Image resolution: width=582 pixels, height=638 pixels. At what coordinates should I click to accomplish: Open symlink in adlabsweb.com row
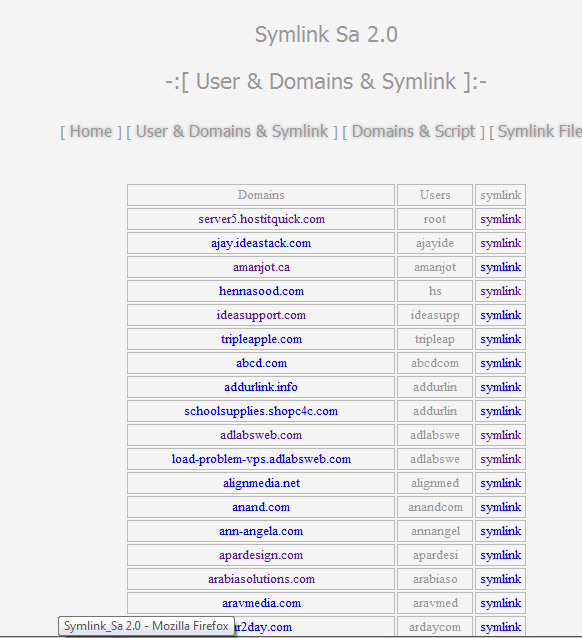[501, 435]
